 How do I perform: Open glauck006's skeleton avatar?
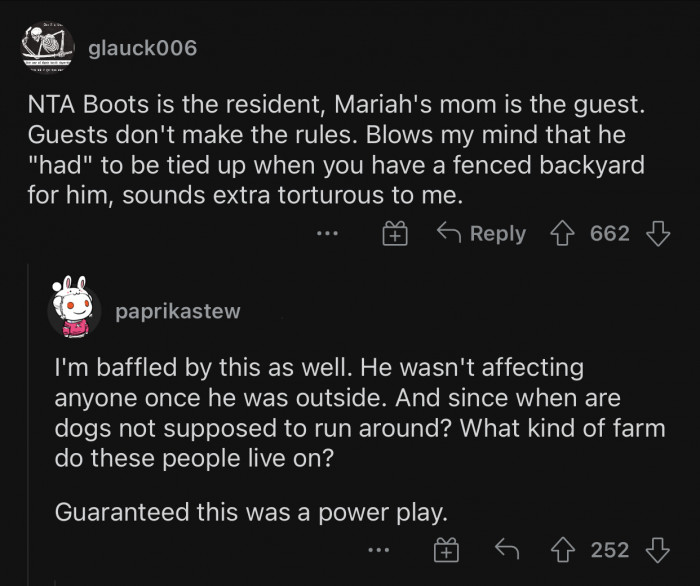[x=47, y=47]
